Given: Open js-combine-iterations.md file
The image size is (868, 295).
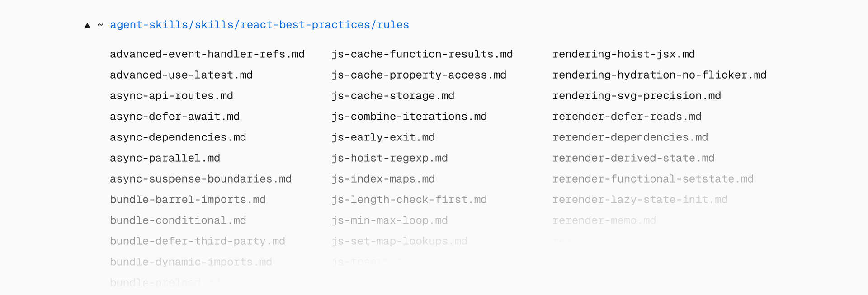Looking at the screenshot, I should 409,117.
